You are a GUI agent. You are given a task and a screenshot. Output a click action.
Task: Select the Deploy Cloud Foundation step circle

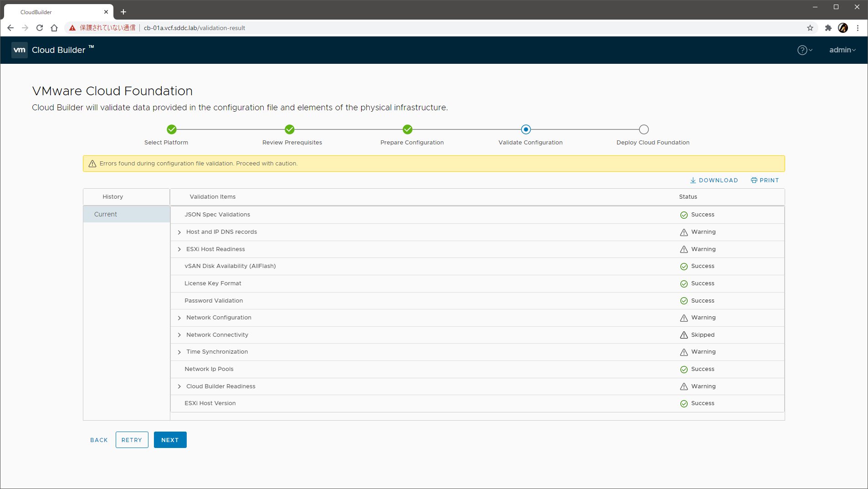pyautogui.click(x=643, y=129)
